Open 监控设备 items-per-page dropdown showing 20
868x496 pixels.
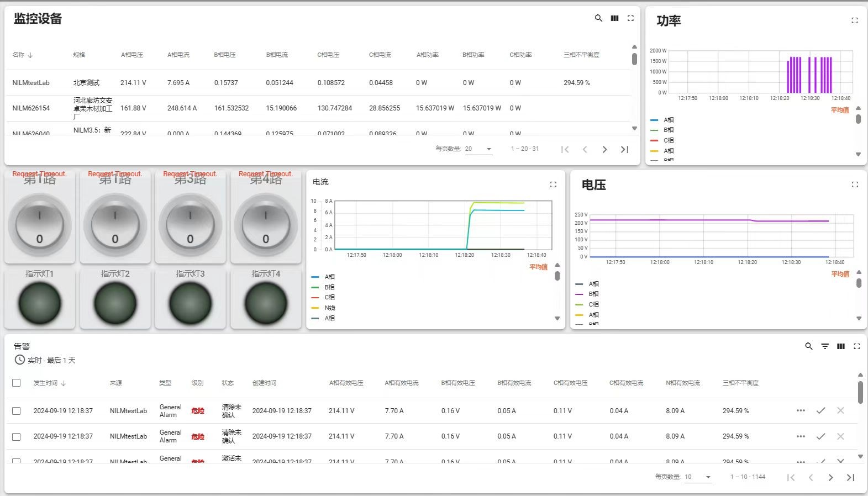pos(478,149)
